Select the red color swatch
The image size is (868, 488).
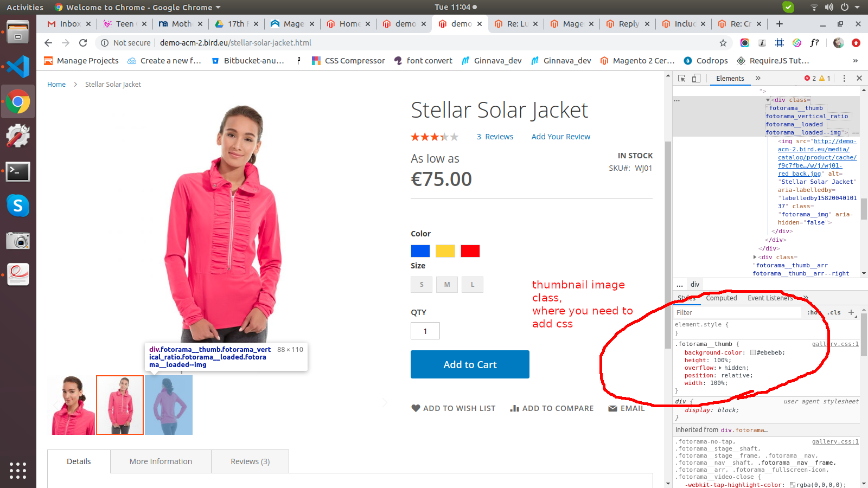coord(470,251)
